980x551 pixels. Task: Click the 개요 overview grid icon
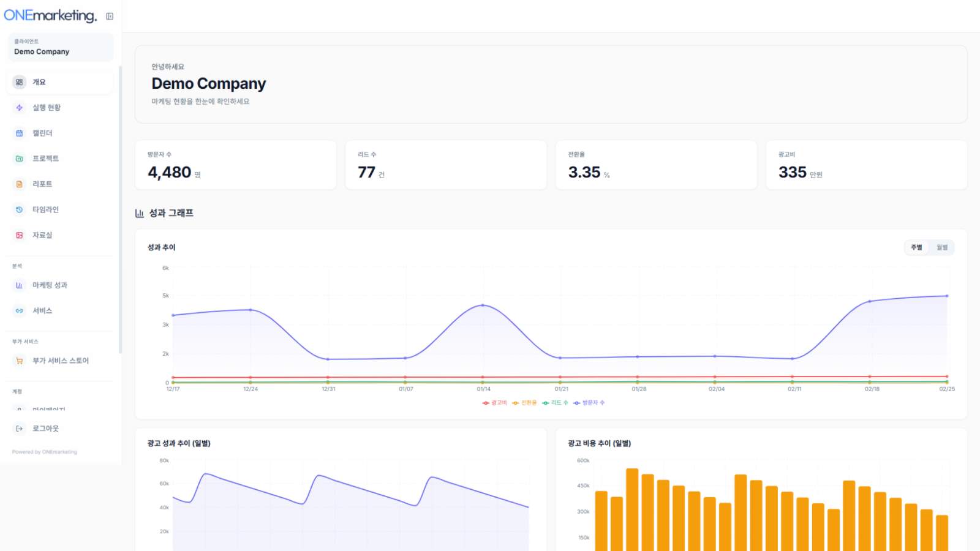click(x=20, y=82)
